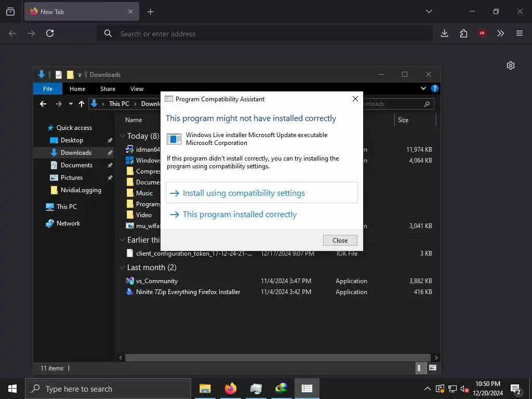
Task: Sort by Size column header
Action: pyautogui.click(x=403, y=120)
